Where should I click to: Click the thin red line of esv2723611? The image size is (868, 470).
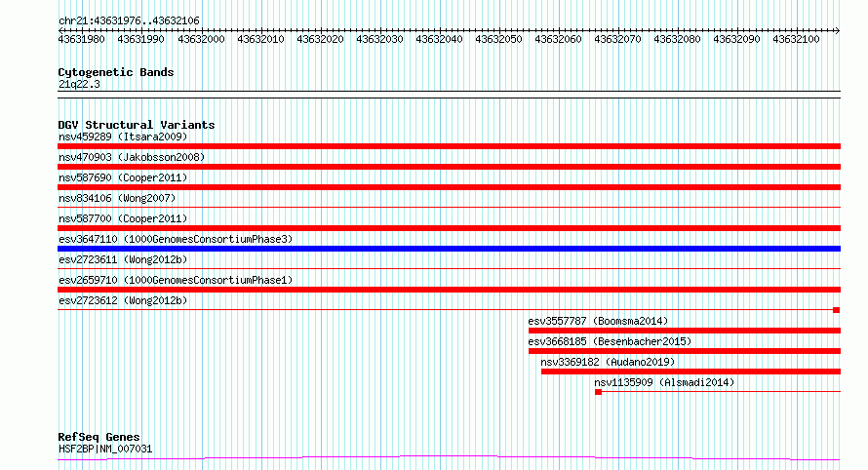[x=449, y=269]
